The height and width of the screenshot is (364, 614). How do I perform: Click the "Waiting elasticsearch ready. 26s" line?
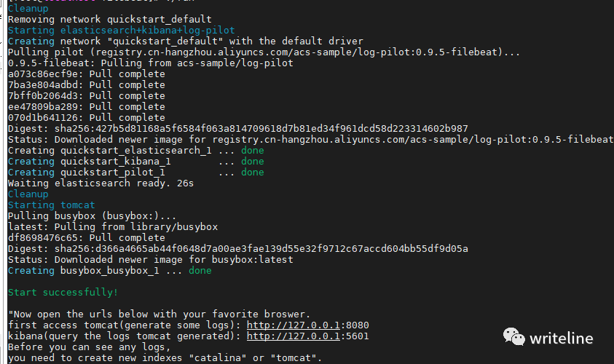tap(101, 183)
